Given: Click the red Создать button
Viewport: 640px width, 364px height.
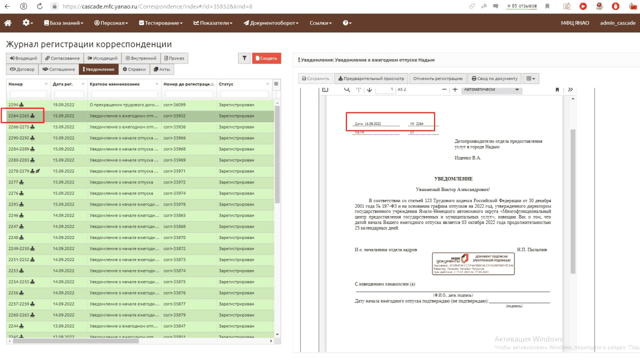Looking at the screenshot, I should point(266,58).
